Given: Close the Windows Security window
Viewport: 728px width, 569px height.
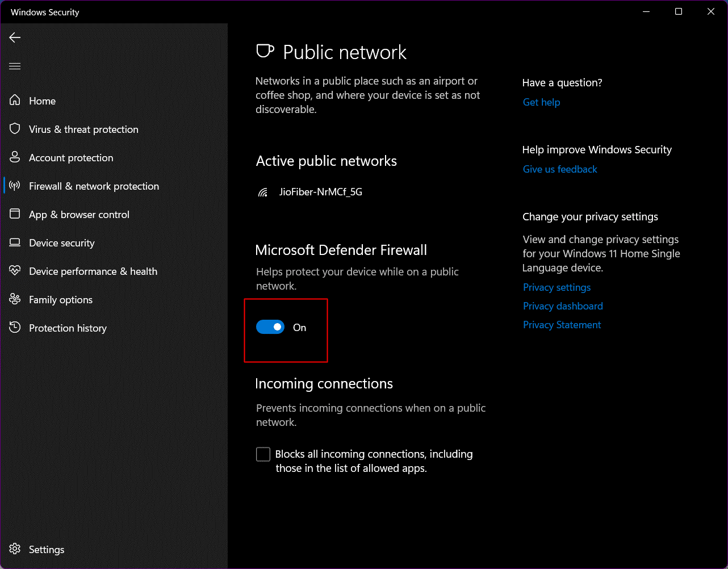Looking at the screenshot, I should coord(711,11).
